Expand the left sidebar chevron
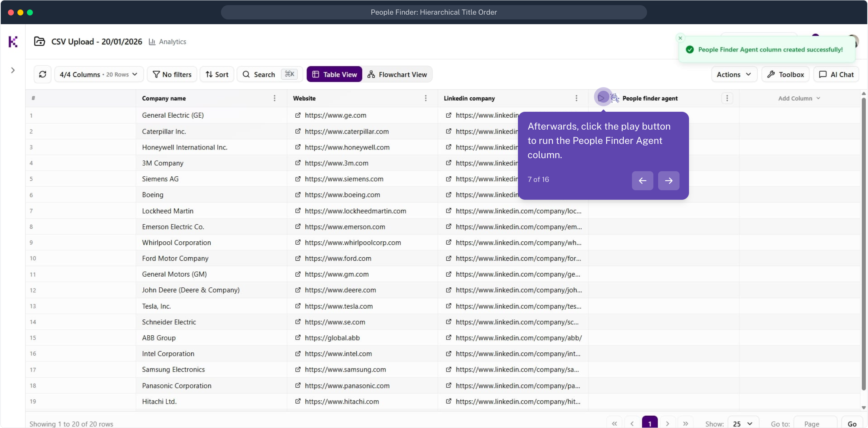The width and height of the screenshot is (868, 428). tap(13, 70)
